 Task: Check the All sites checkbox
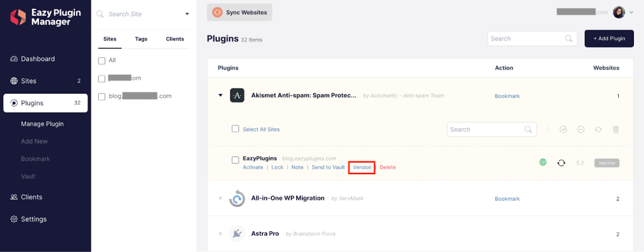pyautogui.click(x=101, y=60)
